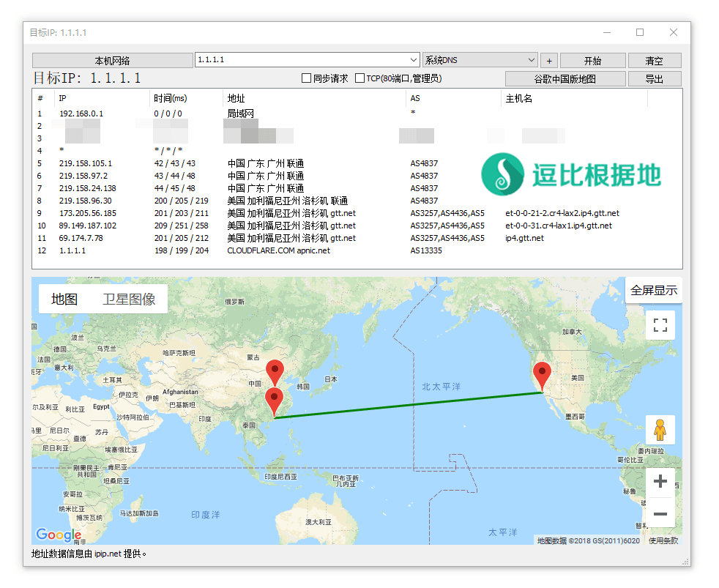Click the 清空 button to clear results
719x588 pixels.
[654, 60]
